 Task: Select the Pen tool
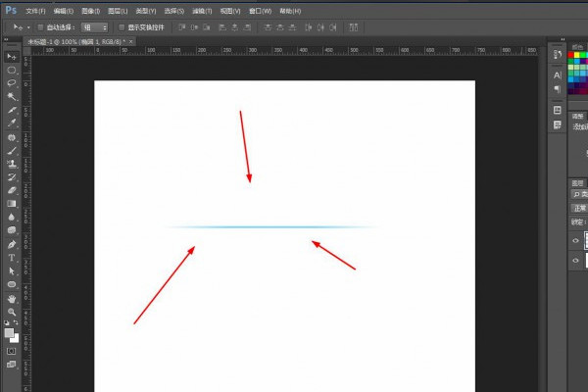click(12, 245)
